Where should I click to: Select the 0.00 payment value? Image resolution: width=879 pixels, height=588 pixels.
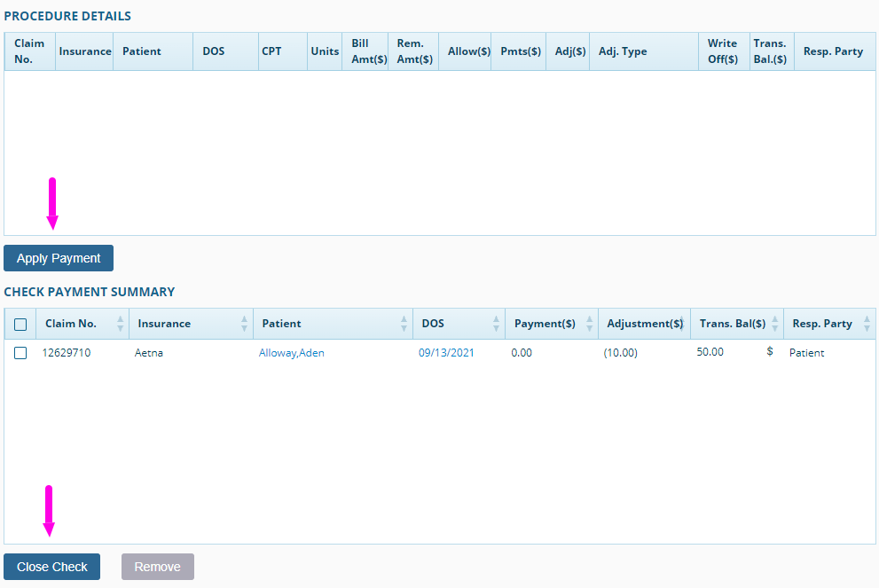522,353
